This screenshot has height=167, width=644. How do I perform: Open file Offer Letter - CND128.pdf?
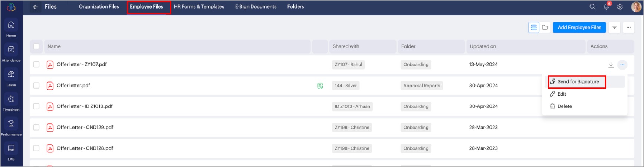(x=85, y=148)
